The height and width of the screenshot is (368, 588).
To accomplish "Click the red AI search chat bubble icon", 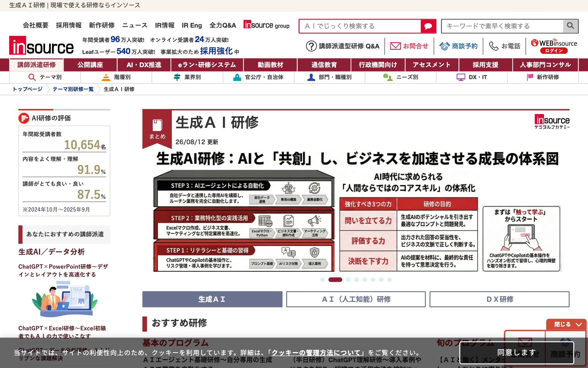I will (428, 26).
